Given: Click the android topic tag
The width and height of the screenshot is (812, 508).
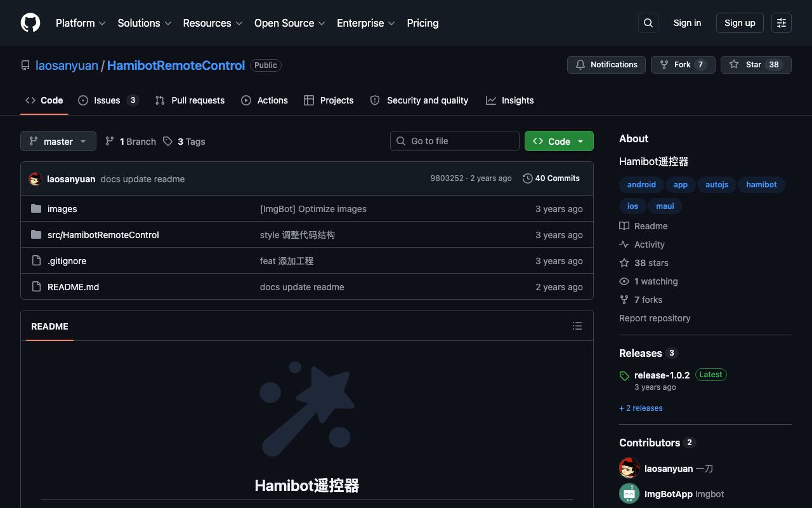Looking at the screenshot, I should point(641,185).
